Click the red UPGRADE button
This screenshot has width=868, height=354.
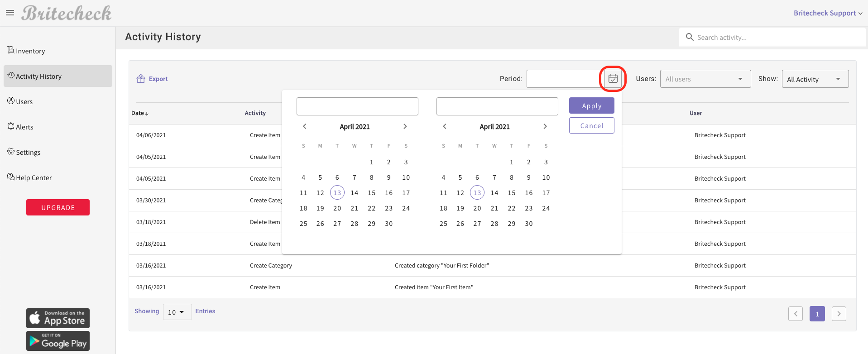click(x=58, y=207)
